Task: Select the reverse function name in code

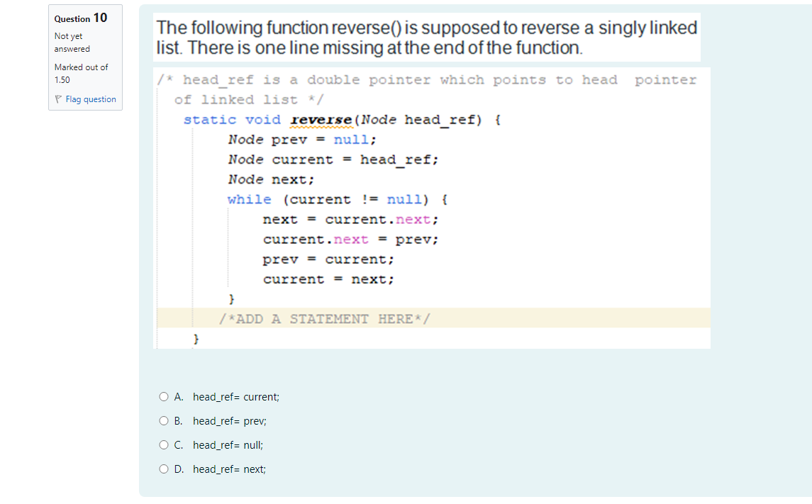Action: (321, 119)
